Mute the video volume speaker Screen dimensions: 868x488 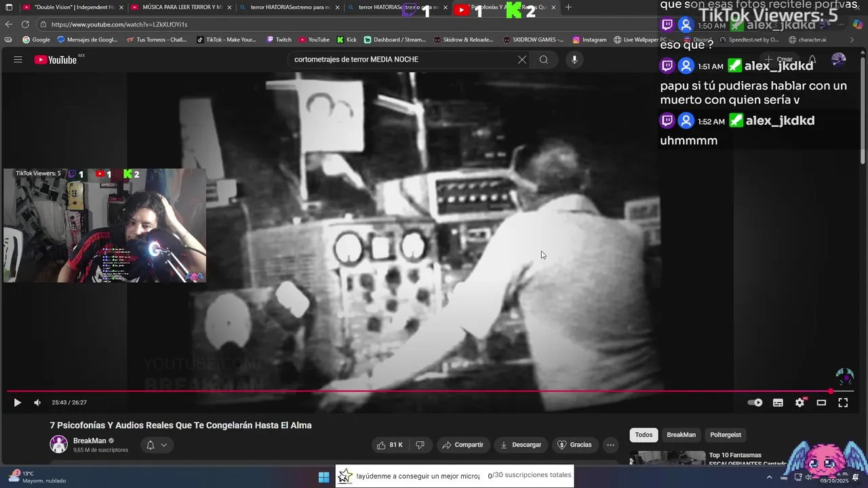37,403
